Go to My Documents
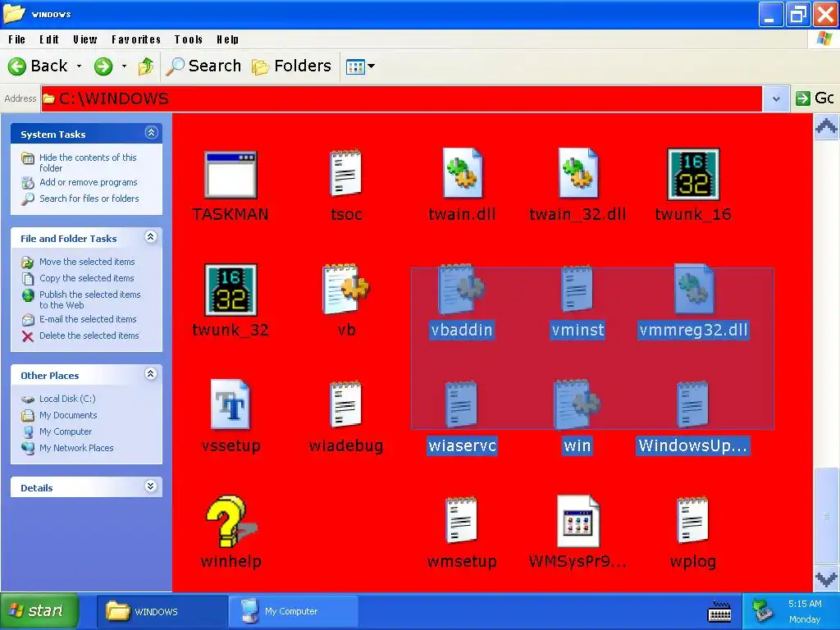 [x=68, y=415]
